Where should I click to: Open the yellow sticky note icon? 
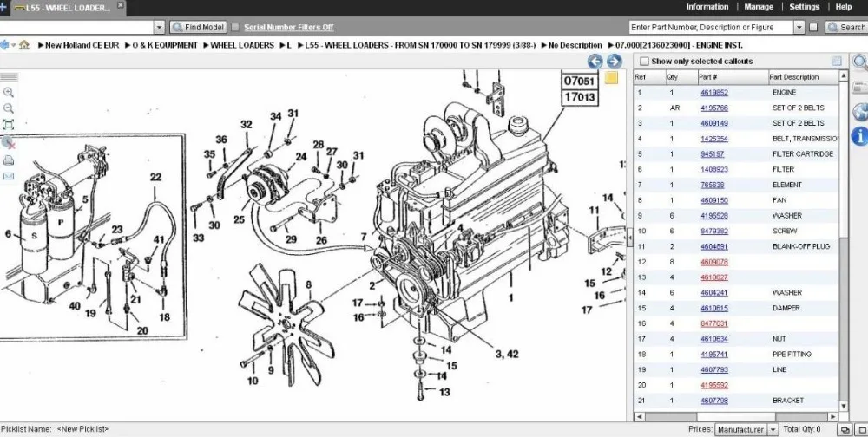(x=611, y=77)
